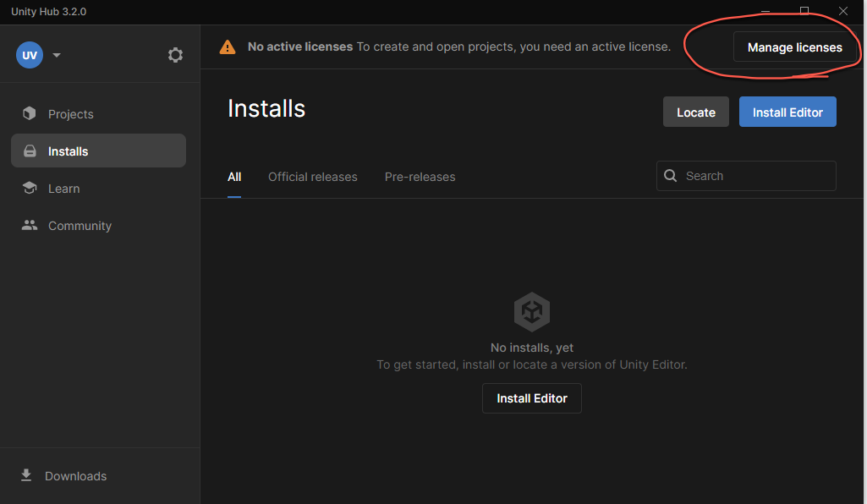Click the orange license warning icon

228,47
